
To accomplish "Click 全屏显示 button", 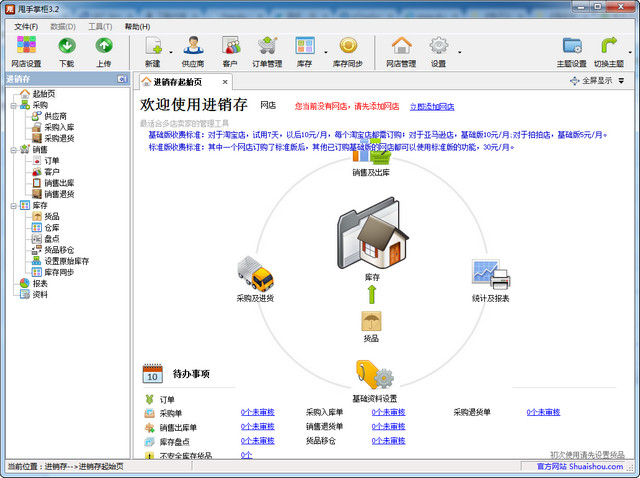I will [591, 81].
